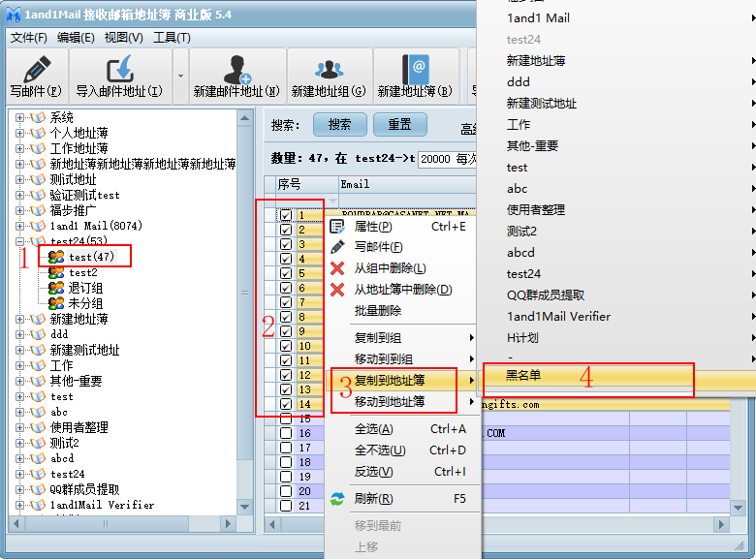Click the Write Mail (写邮件) pencil icon
This screenshot has height=559, width=756.
[x=37, y=69]
